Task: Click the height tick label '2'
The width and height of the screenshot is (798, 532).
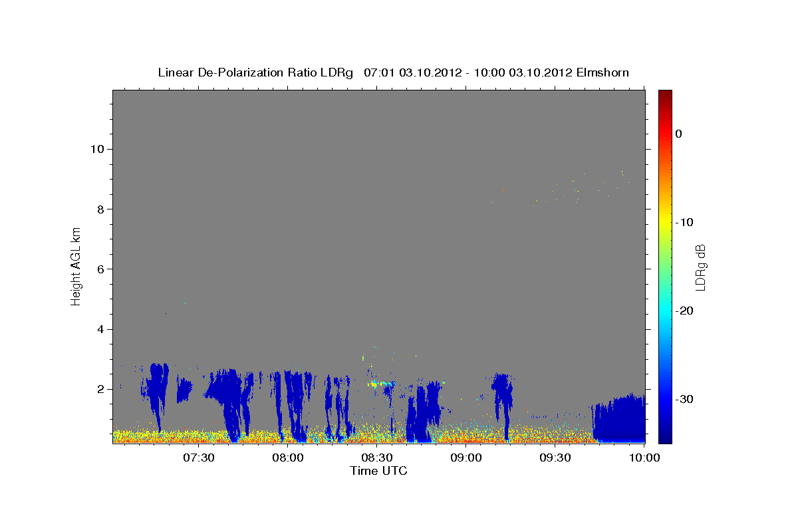Action: 102,389
